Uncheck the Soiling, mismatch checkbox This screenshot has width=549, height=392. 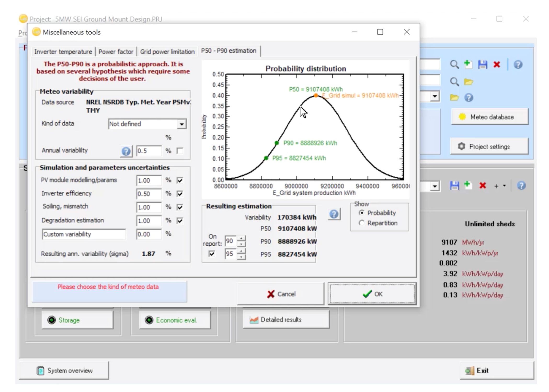click(x=180, y=207)
